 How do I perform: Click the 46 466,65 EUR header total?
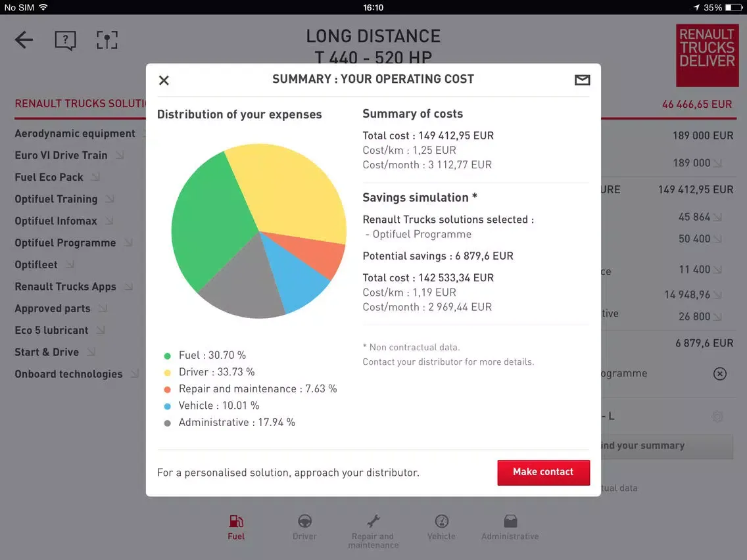[696, 105]
